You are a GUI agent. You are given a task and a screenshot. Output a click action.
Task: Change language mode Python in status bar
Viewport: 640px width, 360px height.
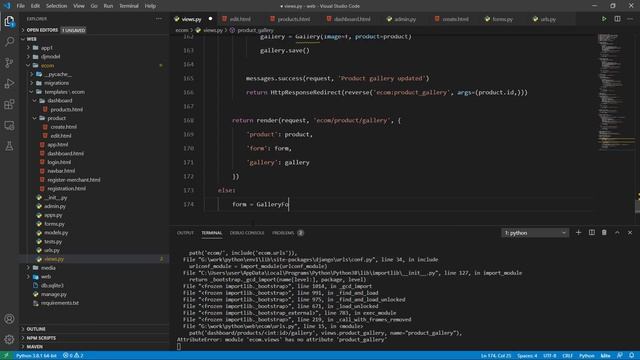click(x=587, y=356)
